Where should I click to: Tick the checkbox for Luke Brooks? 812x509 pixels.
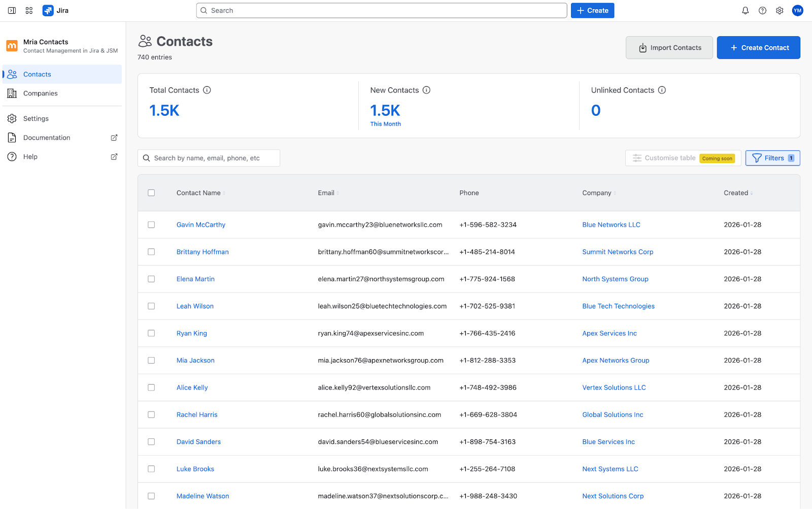point(151,469)
